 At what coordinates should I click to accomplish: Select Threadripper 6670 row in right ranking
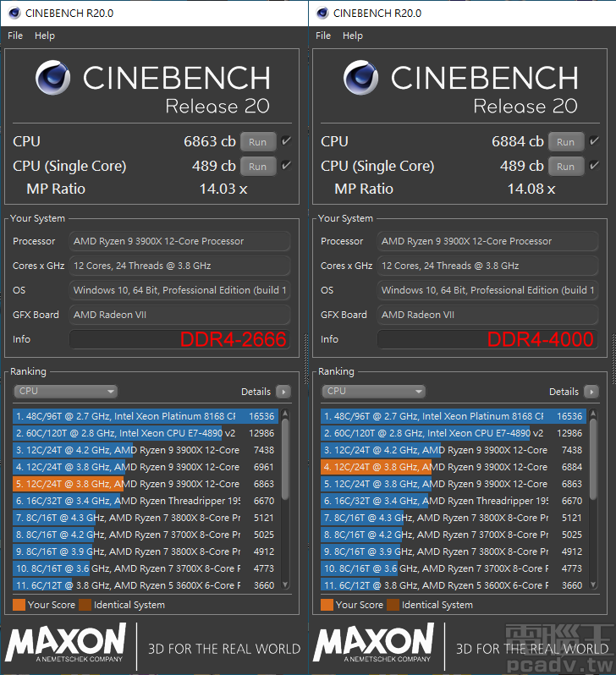point(454,501)
